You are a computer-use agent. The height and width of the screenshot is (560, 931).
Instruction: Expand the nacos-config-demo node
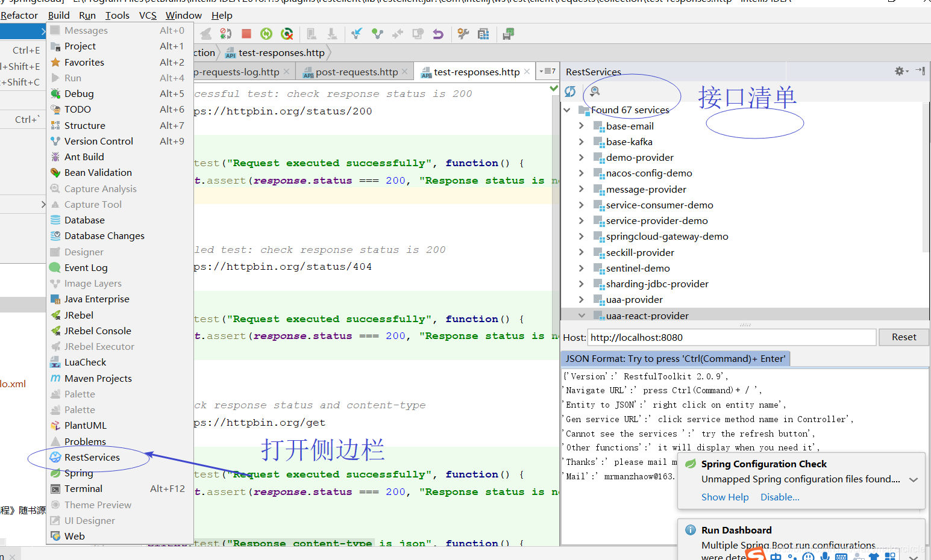[x=581, y=173]
